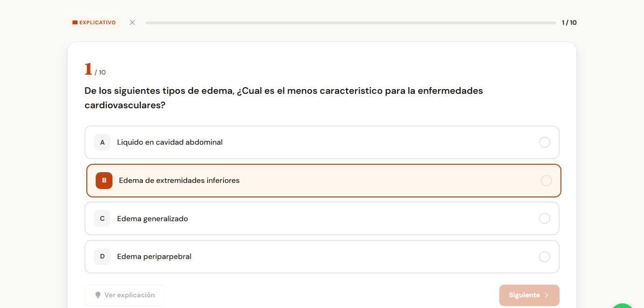Click the chevron arrow on Siguiente
644x308 pixels.
coord(546,295)
